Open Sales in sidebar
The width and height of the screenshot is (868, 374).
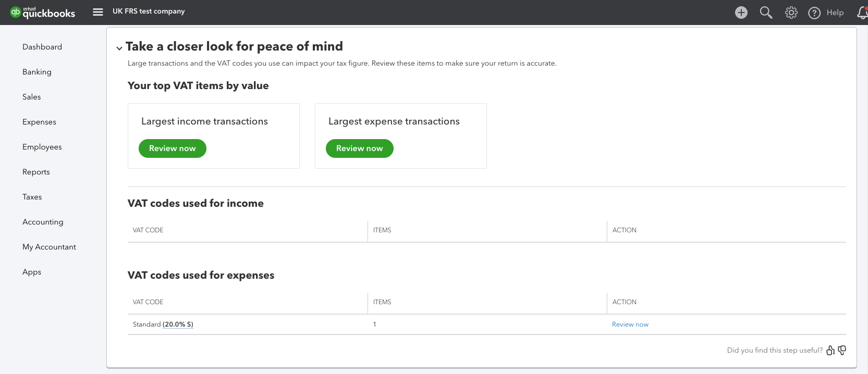[32, 97]
